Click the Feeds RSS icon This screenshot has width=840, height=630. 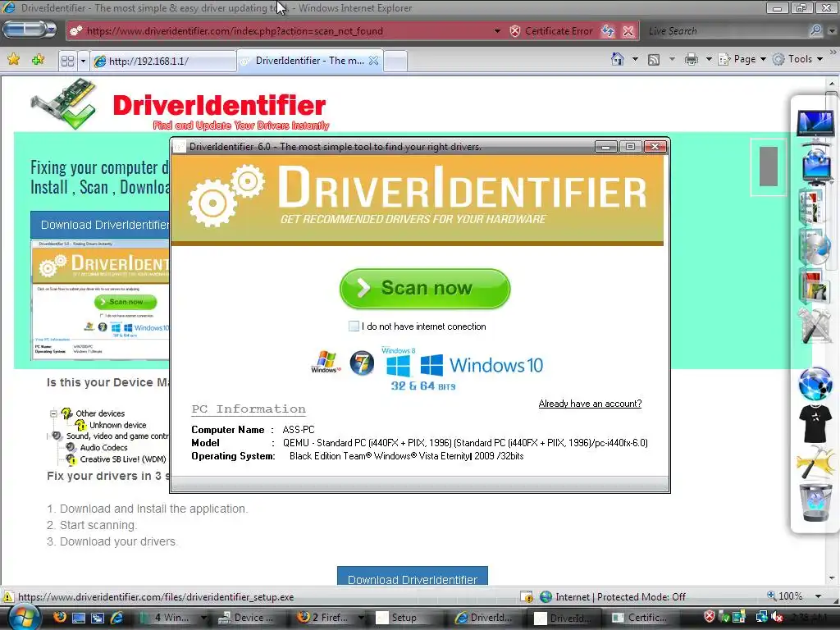click(x=654, y=59)
